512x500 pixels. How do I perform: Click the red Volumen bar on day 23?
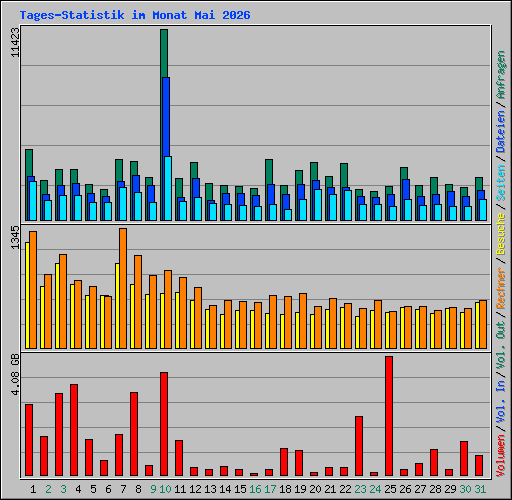point(359,446)
